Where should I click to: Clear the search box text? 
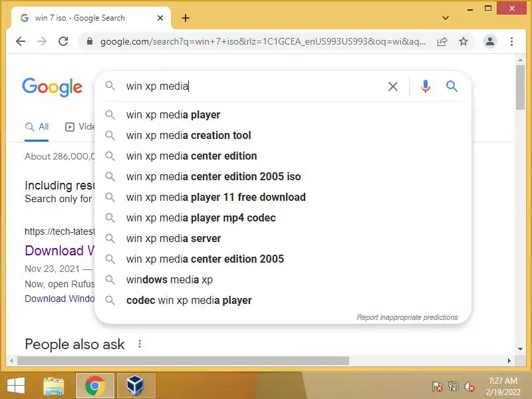(x=393, y=86)
